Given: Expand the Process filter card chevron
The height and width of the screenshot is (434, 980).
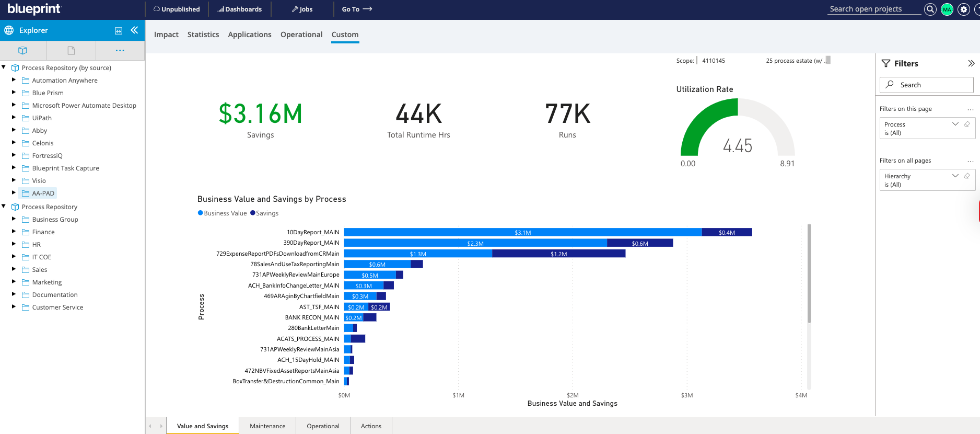Looking at the screenshot, I should [x=955, y=124].
